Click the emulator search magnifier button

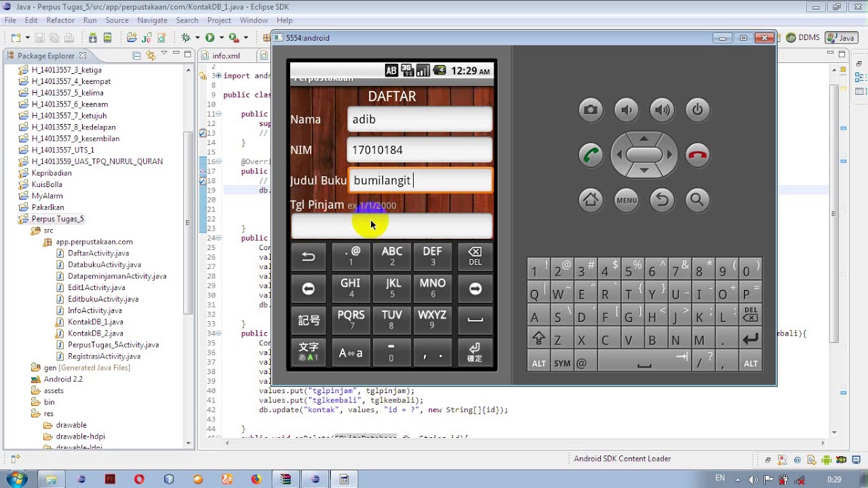click(x=698, y=200)
